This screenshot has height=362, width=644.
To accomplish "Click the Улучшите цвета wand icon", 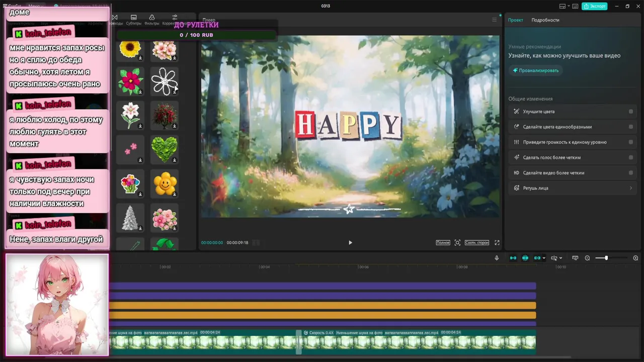I will tap(516, 112).
